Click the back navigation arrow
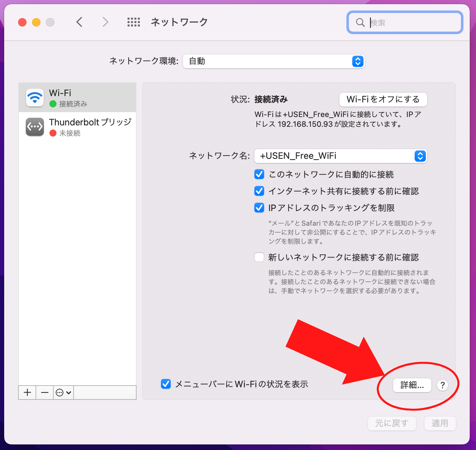 (79, 22)
